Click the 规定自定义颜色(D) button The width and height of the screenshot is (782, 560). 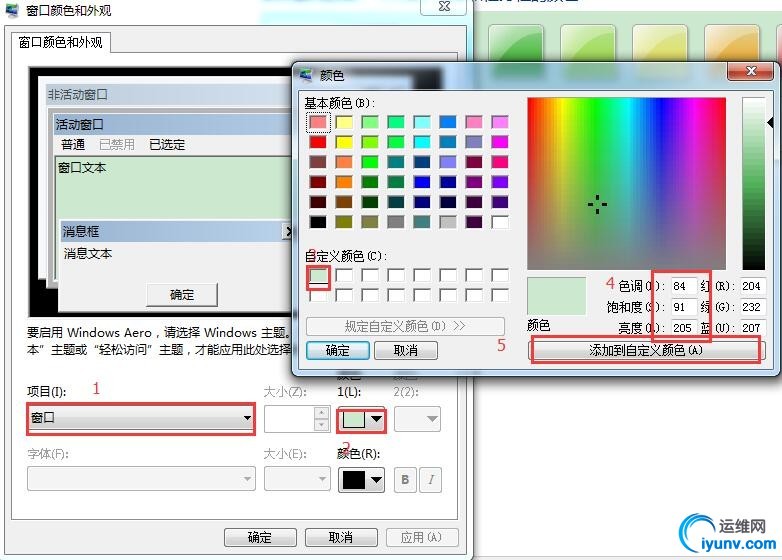(405, 326)
